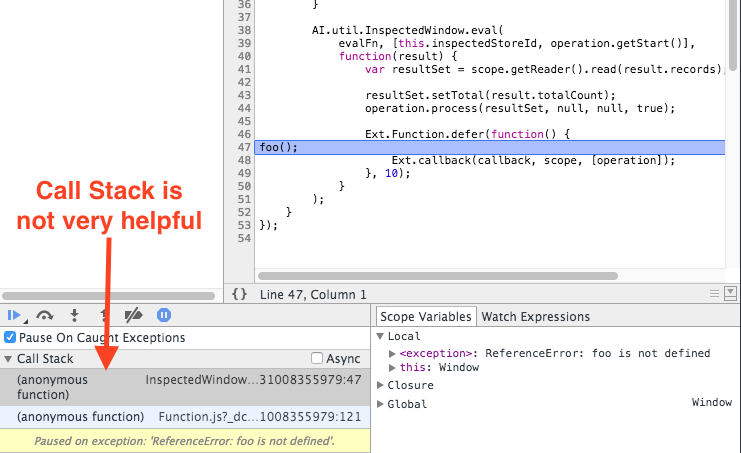The image size is (741, 453).
Task: Open the Function.js?_dc…1008355979:121 source link
Action: click(259, 417)
